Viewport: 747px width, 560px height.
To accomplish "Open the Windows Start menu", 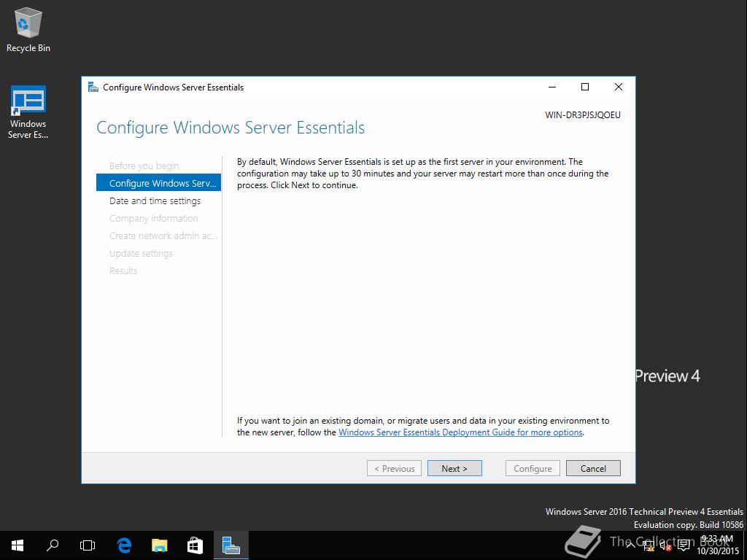I will 18,545.
